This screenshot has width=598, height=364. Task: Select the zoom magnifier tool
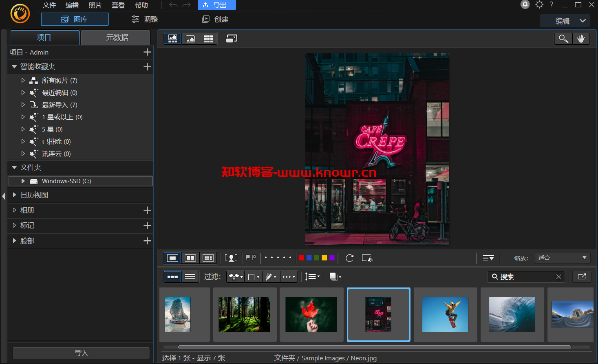pyautogui.click(x=563, y=39)
